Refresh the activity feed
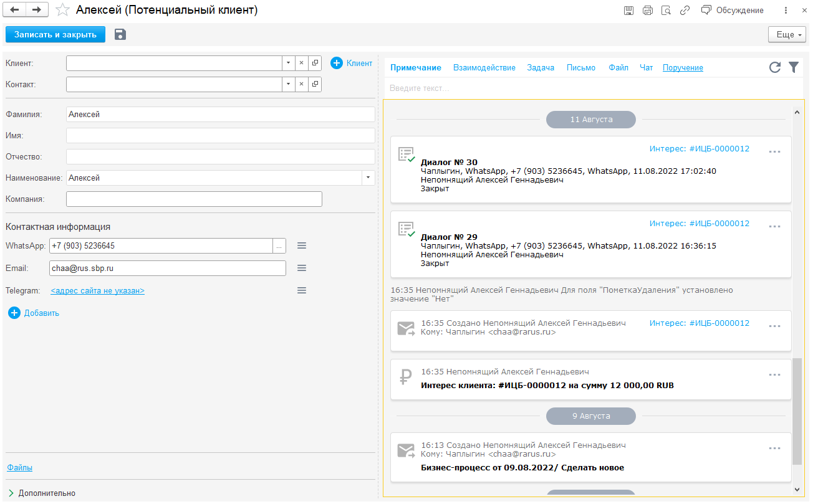This screenshot has width=818, height=504. 775,67
